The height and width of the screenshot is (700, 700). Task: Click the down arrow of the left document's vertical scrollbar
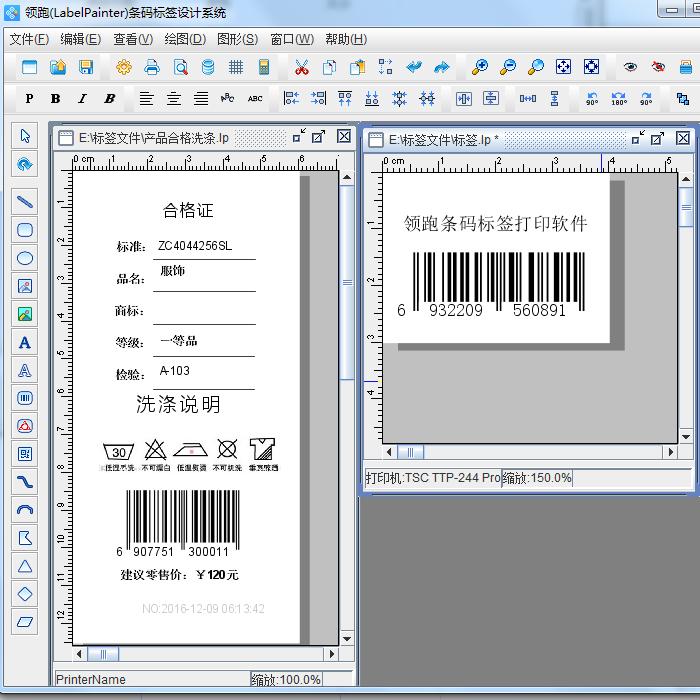click(347, 639)
